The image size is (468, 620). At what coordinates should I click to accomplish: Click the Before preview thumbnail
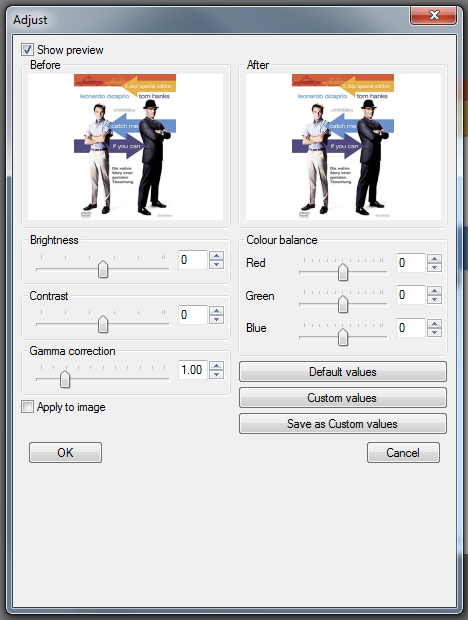[125, 147]
